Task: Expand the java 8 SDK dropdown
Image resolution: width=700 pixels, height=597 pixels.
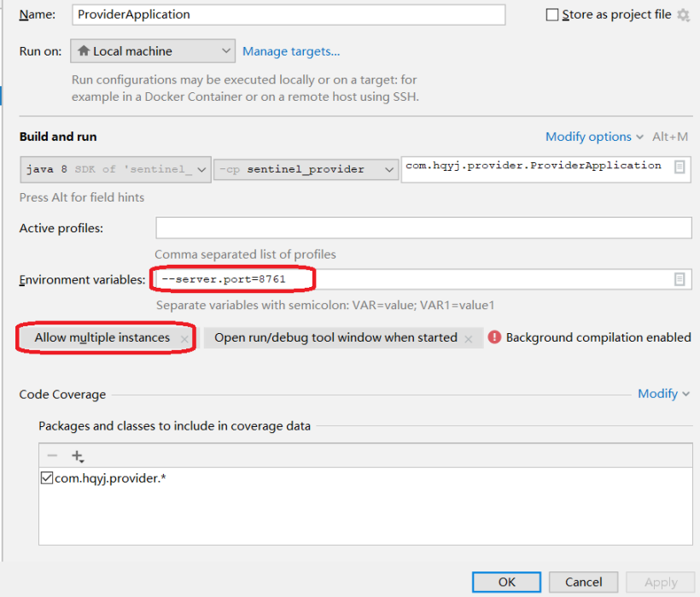Action: click(x=115, y=169)
